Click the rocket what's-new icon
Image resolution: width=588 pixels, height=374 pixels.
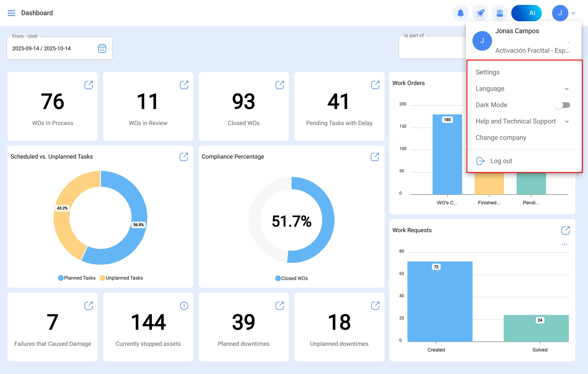(480, 13)
